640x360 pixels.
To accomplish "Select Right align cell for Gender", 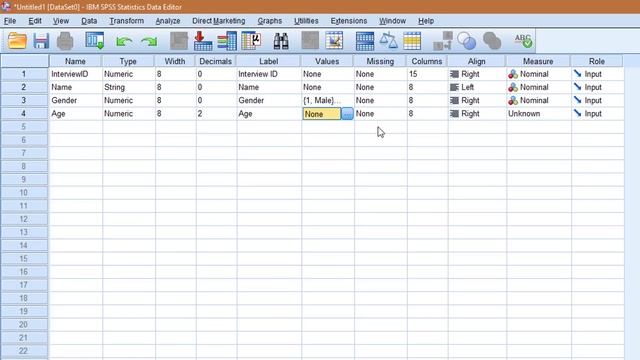I will coord(477,100).
